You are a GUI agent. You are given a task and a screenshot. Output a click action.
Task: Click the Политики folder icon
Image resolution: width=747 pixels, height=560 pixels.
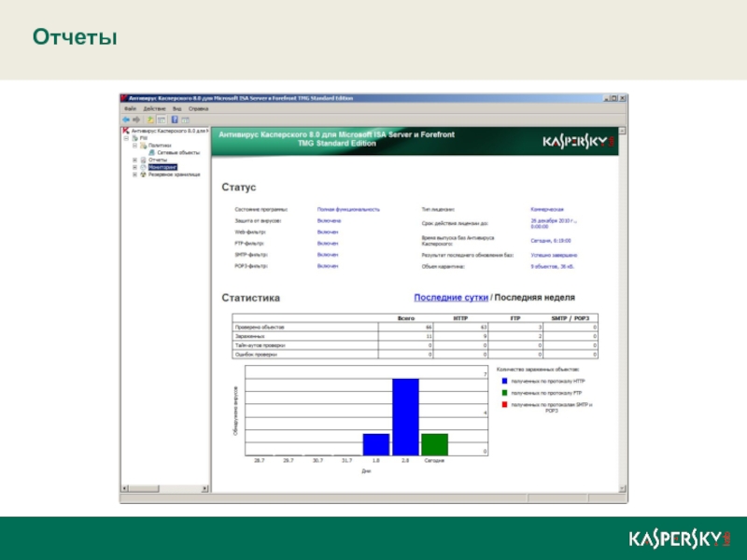144,146
